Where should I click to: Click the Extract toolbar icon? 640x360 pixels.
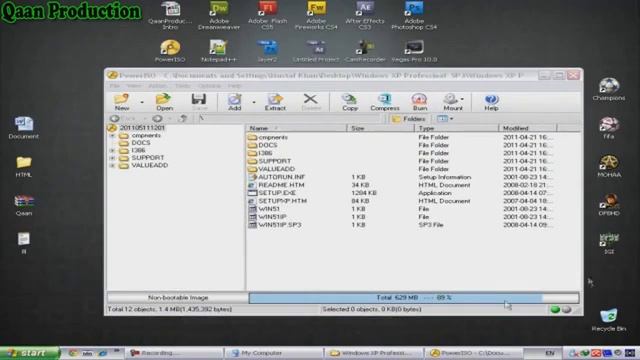point(275,102)
